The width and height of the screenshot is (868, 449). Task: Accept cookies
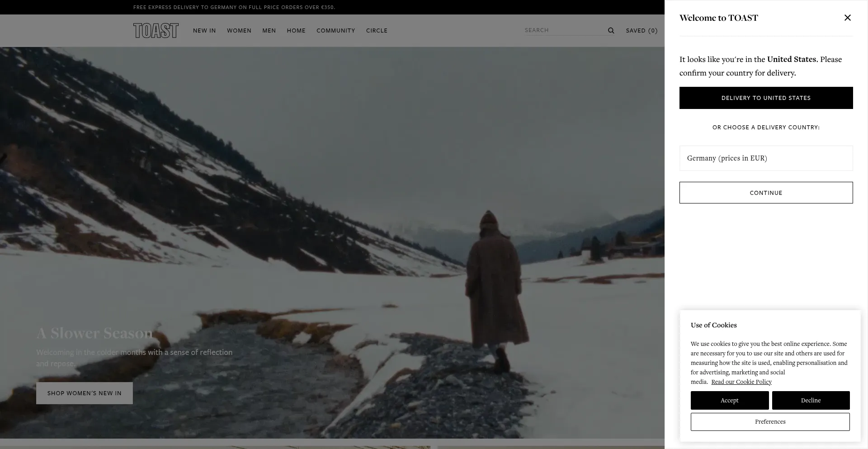click(730, 400)
